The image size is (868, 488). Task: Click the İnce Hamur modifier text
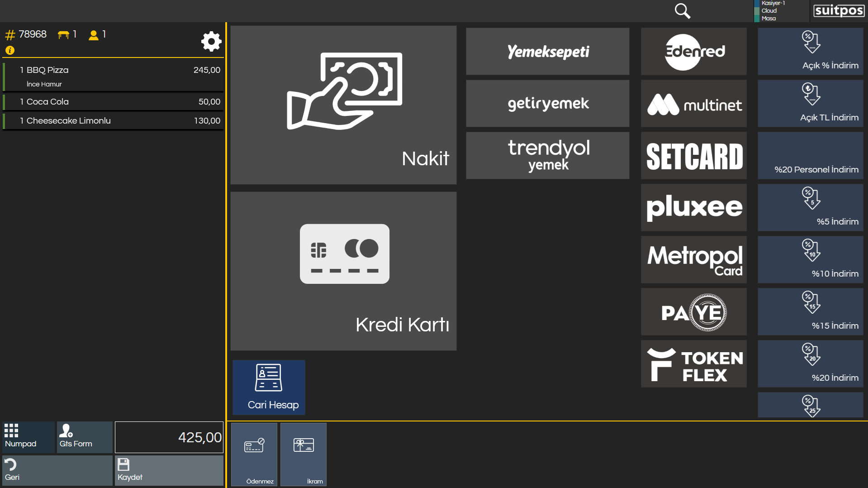click(44, 84)
